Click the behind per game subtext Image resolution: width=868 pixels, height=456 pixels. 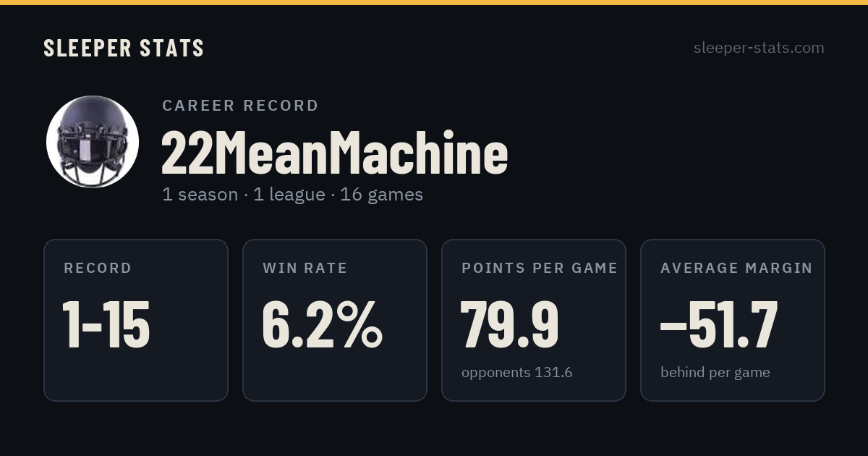click(715, 373)
